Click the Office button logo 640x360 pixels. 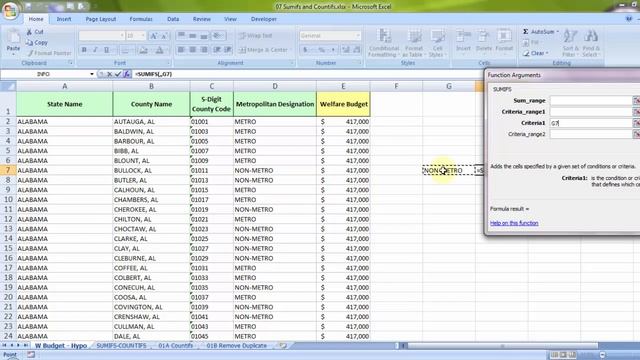[10, 11]
